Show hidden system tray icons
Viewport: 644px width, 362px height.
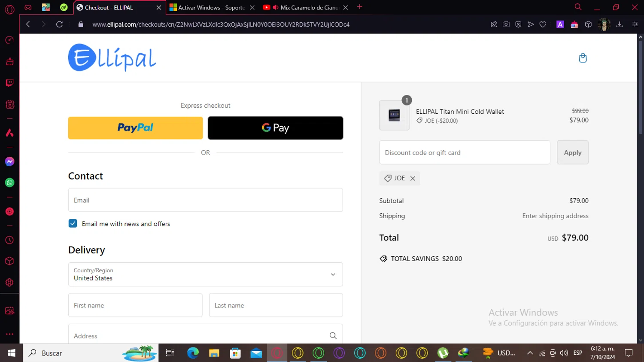coord(530,353)
